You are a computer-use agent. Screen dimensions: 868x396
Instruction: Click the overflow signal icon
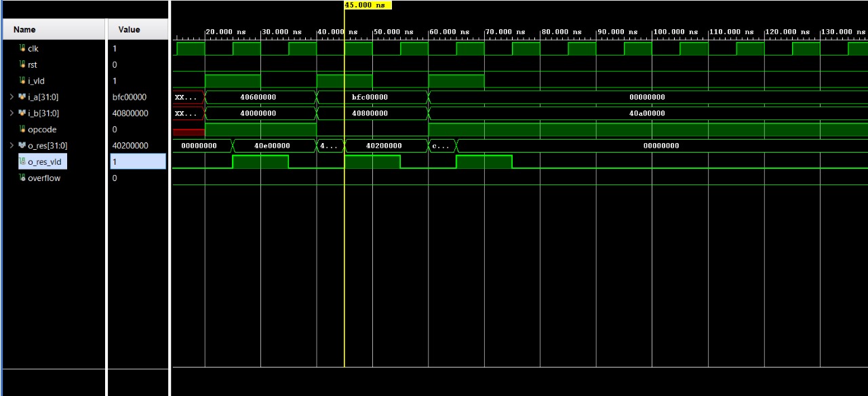point(22,178)
